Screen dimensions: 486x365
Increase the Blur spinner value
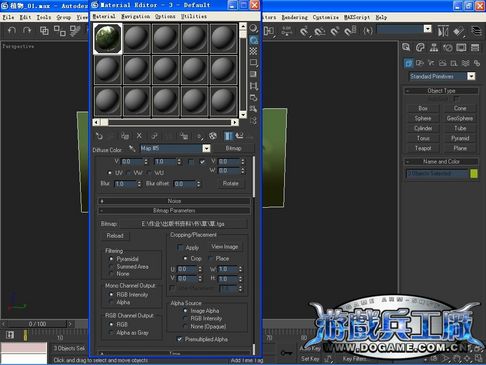coord(139,182)
